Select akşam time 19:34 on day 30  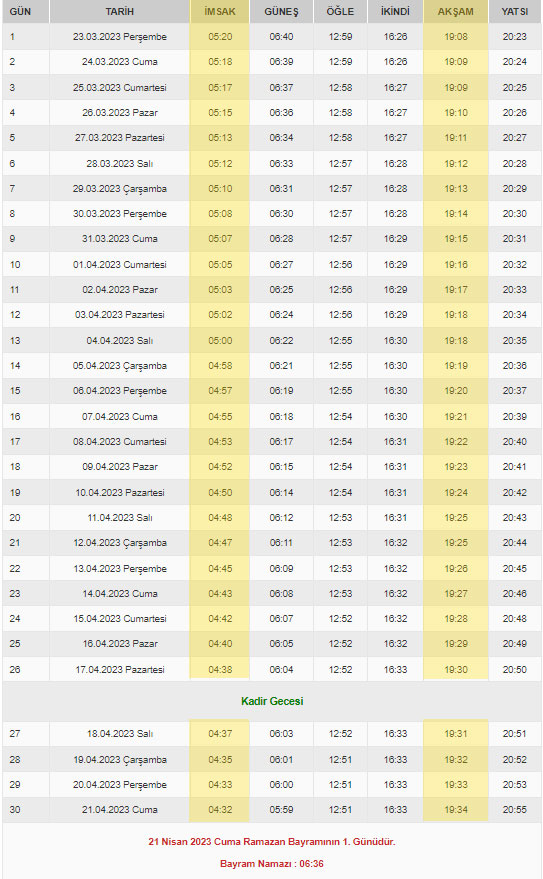point(456,809)
